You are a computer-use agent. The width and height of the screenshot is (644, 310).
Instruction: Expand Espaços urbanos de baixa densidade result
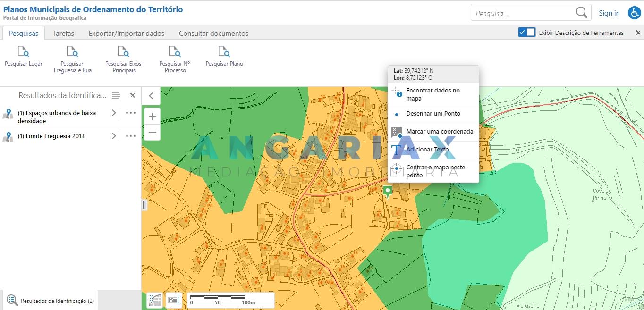pyautogui.click(x=113, y=113)
